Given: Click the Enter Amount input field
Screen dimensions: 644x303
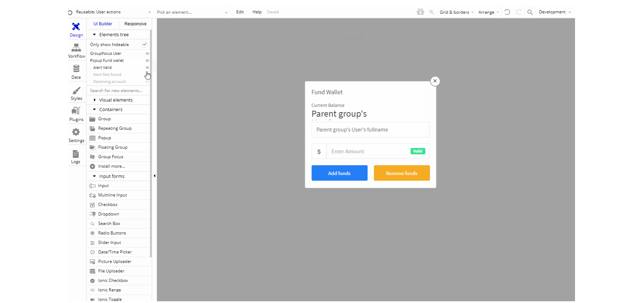Looking at the screenshot, I should 368,151.
